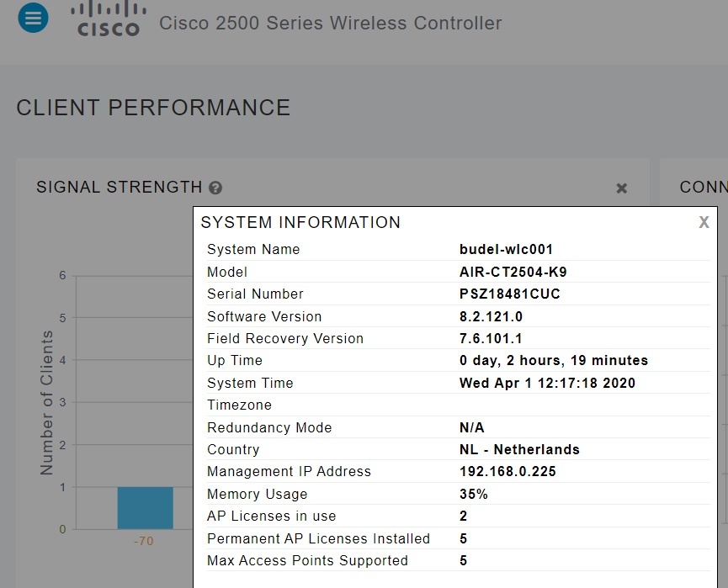Click the System Information popup heading
The width and height of the screenshot is (728, 588).
[x=300, y=223]
